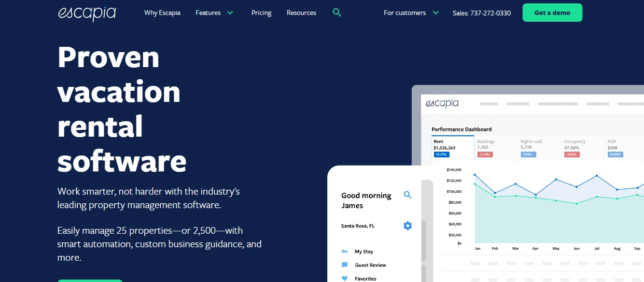Viewport: 644px width, 282px height.
Task: Click the red Bookings percentage badge
Action: [485, 155]
